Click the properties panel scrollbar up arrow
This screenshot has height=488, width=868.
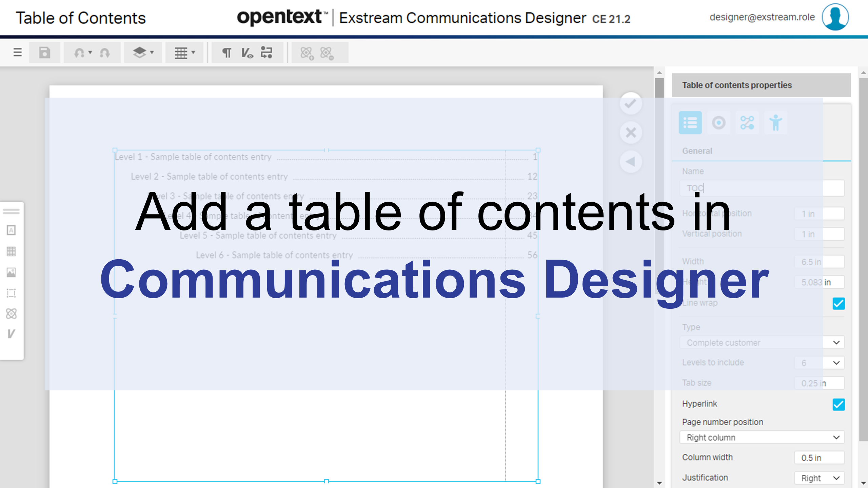[863, 73]
